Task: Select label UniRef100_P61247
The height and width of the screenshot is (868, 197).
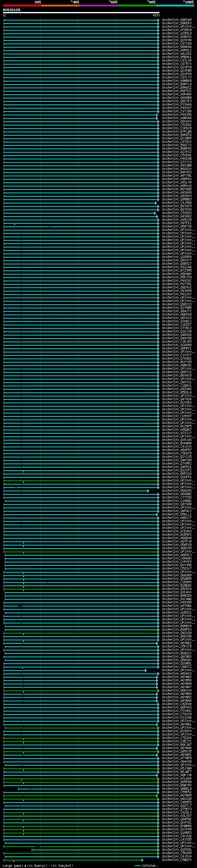Action: click(177, 294)
